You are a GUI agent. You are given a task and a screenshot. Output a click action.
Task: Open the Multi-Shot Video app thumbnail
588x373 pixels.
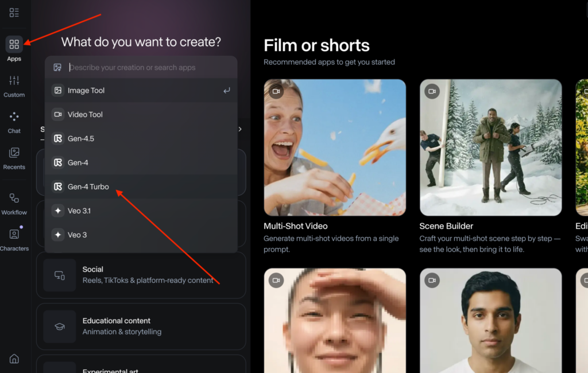point(335,147)
